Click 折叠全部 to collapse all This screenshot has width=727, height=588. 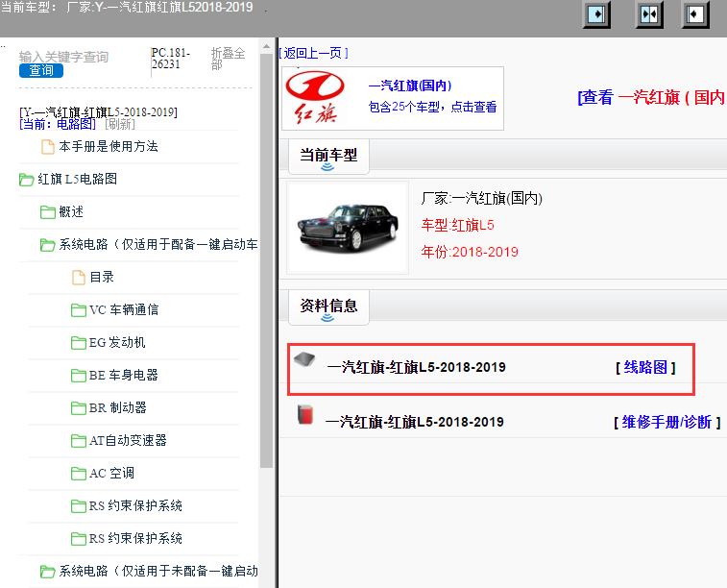(x=228, y=59)
